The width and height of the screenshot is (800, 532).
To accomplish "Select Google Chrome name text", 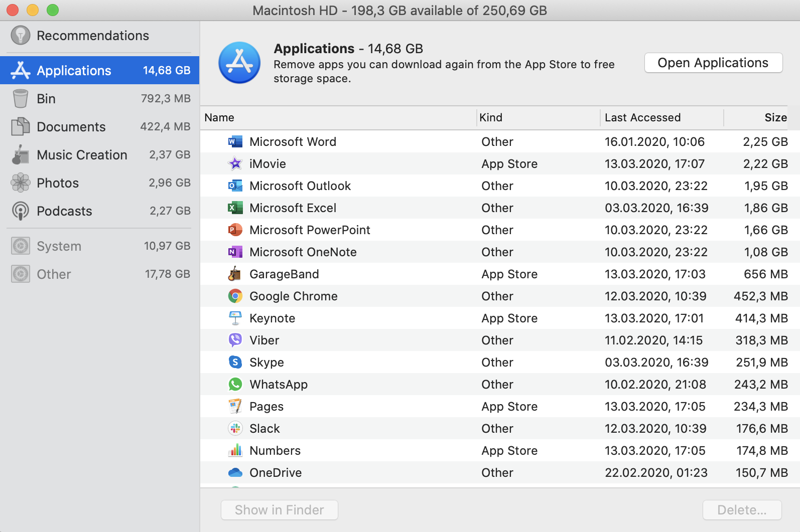I will [x=294, y=296].
